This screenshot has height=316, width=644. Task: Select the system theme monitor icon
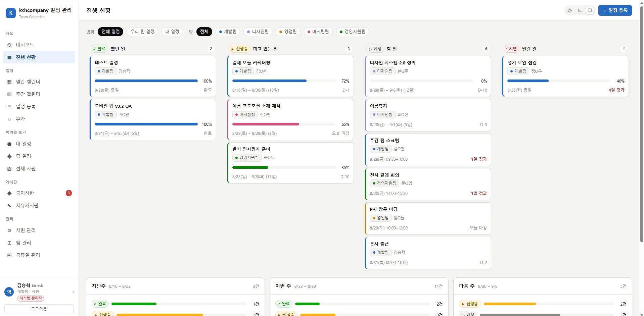coord(590,10)
